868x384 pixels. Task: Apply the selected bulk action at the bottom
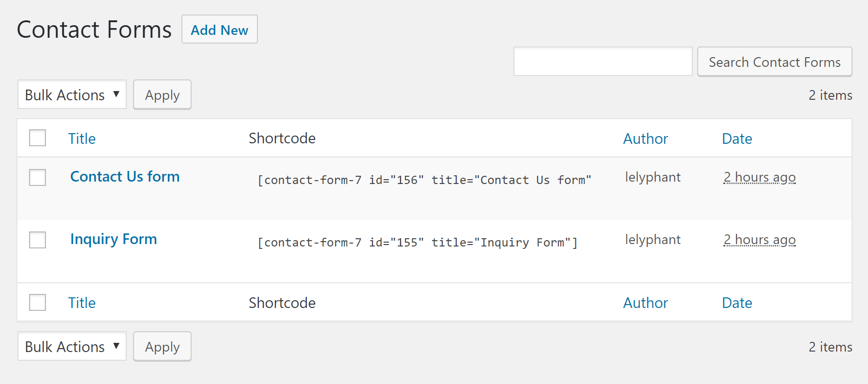click(162, 346)
